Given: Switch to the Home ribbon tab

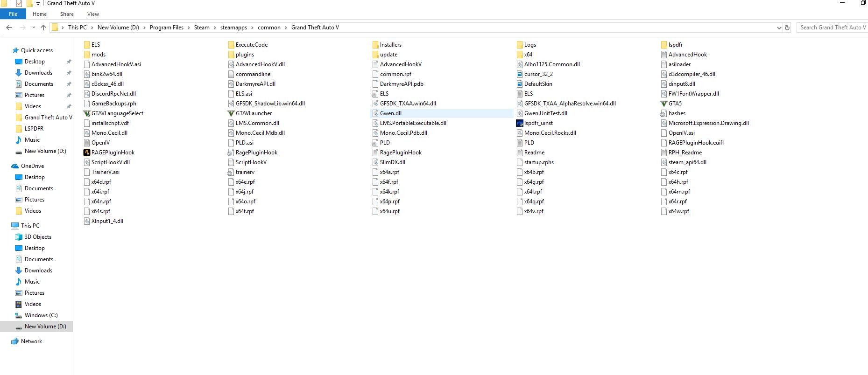Looking at the screenshot, I should click(x=40, y=14).
